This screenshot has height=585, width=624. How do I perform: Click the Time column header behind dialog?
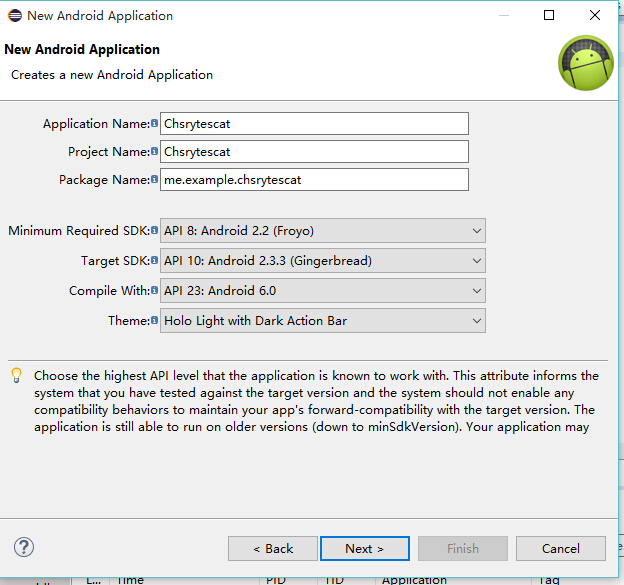point(130,581)
